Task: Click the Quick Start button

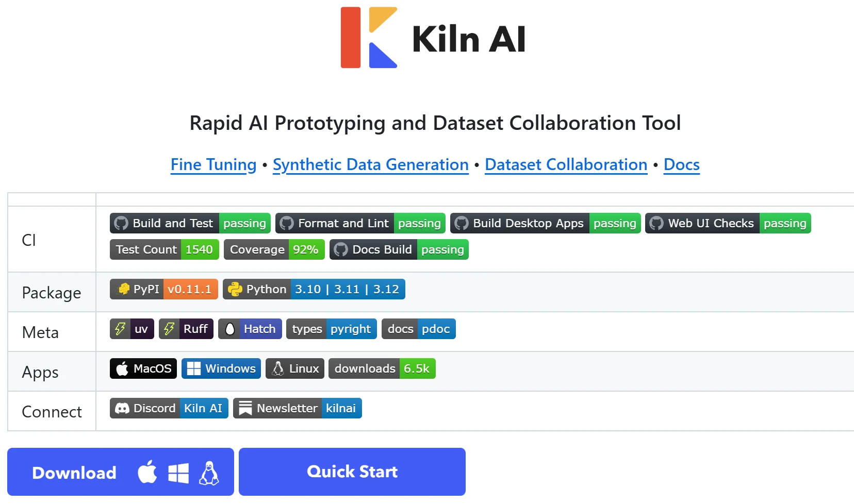Action: click(x=352, y=471)
